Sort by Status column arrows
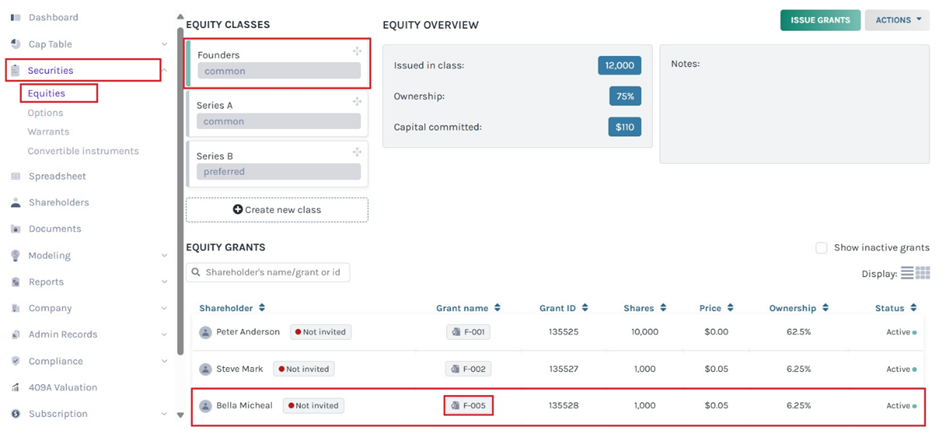The width and height of the screenshot is (939, 434). pyautogui.click(x=913, y=308)
